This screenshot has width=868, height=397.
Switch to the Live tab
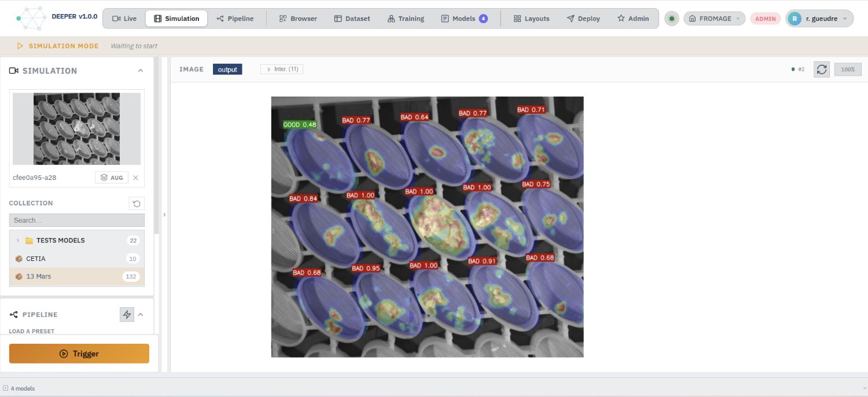[x=124, y=19]
